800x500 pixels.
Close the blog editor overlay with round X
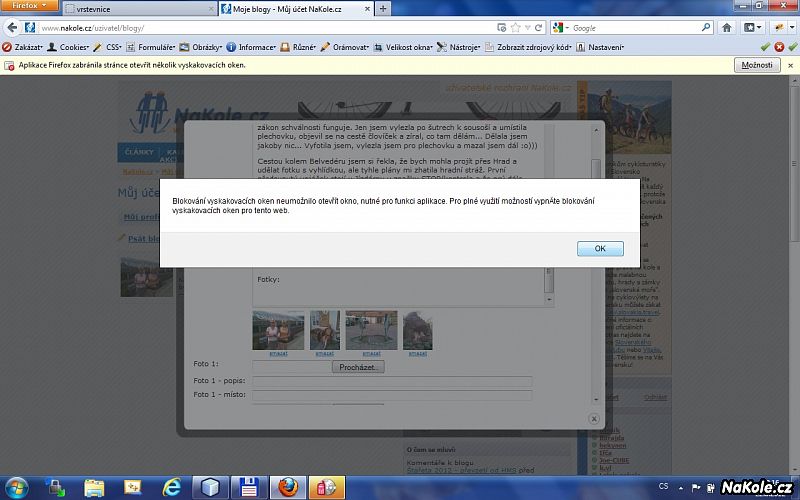(x=594, y=419)
